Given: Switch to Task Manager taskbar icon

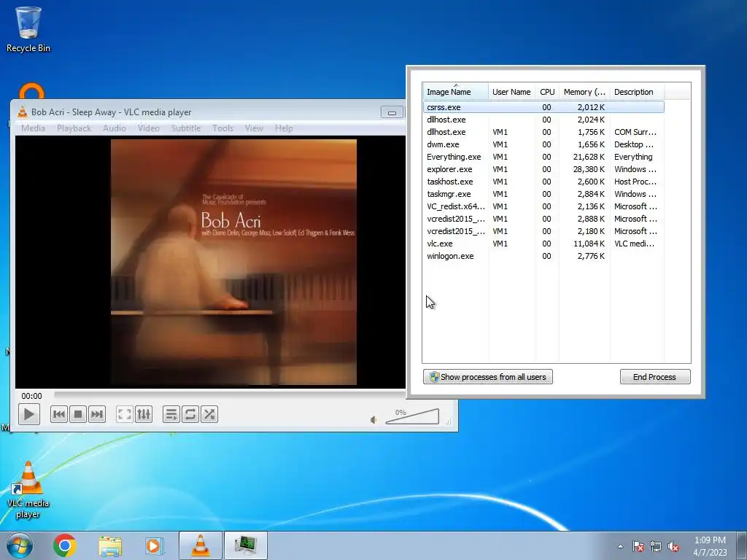Looking at the screenshot, I should pos(245,545).
